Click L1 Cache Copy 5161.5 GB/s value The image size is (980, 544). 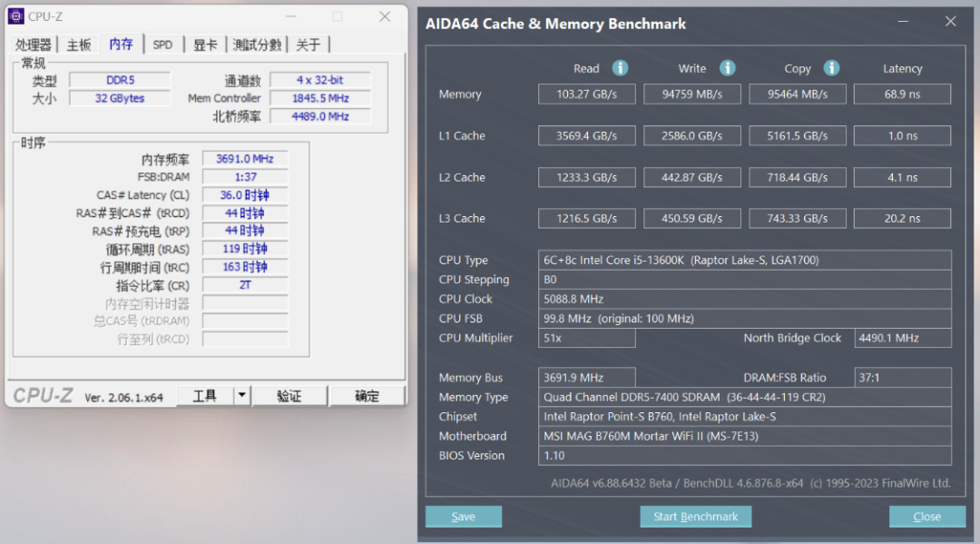[798, 135]
